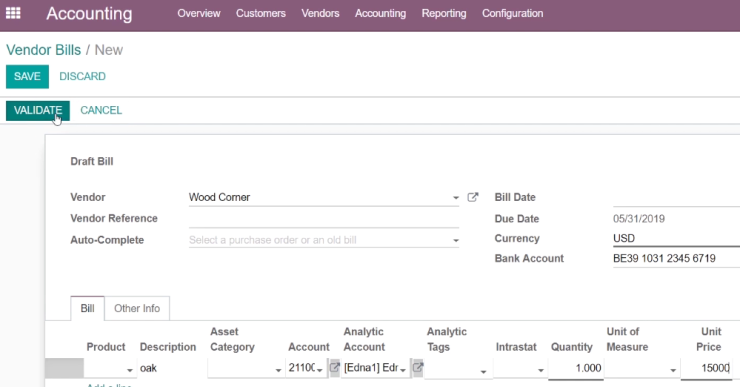Viewport: 740px width, 387px height.
Task: Open Wood Corner vendor external link icon
Action: coord(472,197)
